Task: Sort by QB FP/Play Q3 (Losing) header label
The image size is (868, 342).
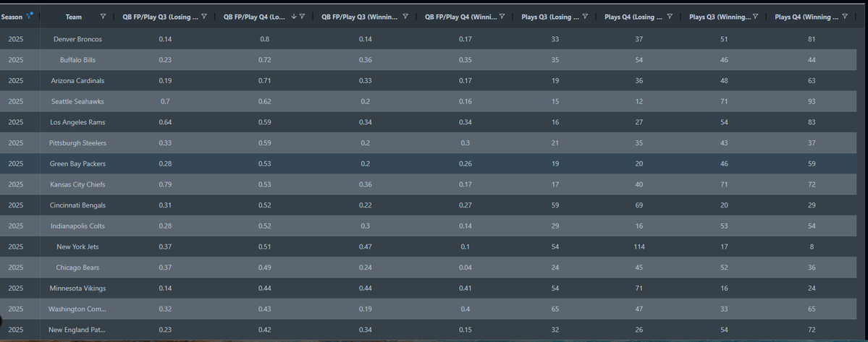Action: coord(161,17)
